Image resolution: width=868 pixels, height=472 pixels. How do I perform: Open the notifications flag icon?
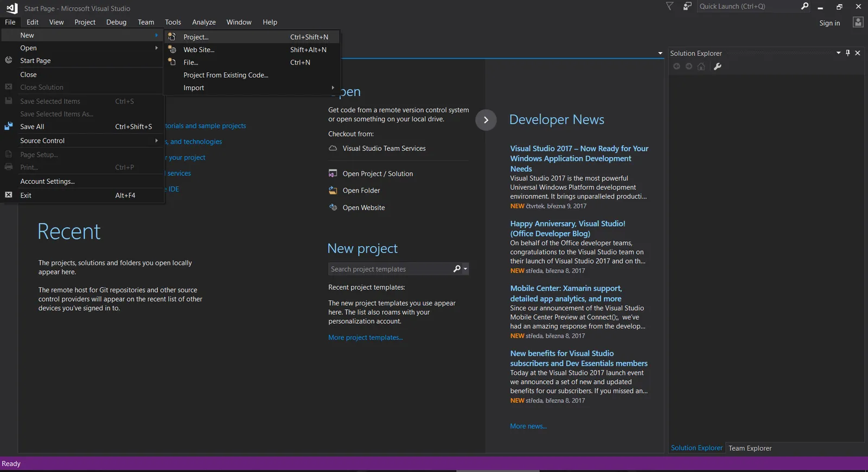pyautogui.click(x=670, y=6)
